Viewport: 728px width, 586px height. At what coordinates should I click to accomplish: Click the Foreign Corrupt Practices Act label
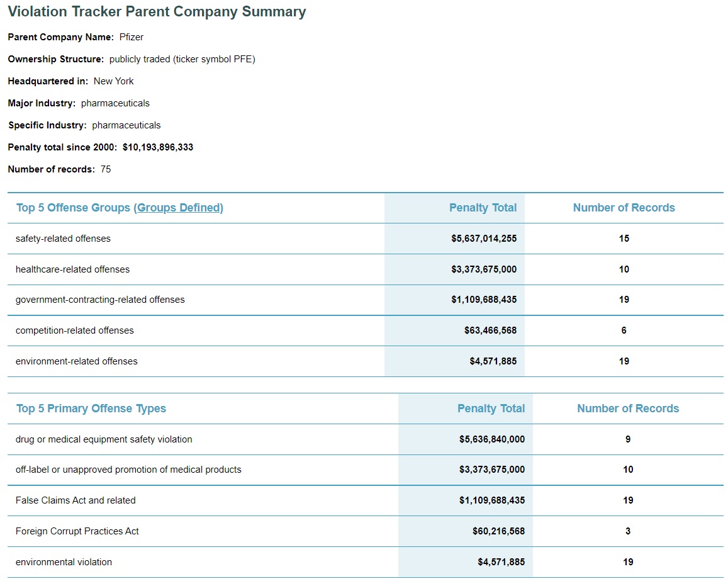pyautogui.click(x=77, y=531)
